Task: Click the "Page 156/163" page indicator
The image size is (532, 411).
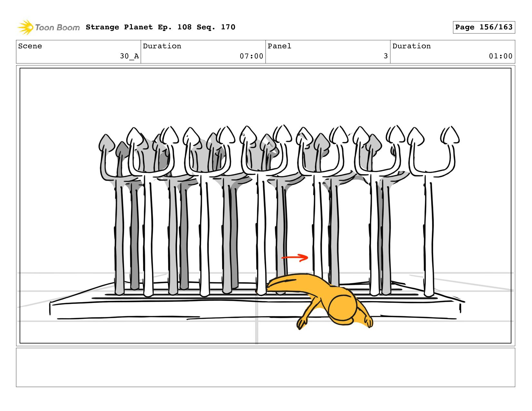Action: coord(484,27)
